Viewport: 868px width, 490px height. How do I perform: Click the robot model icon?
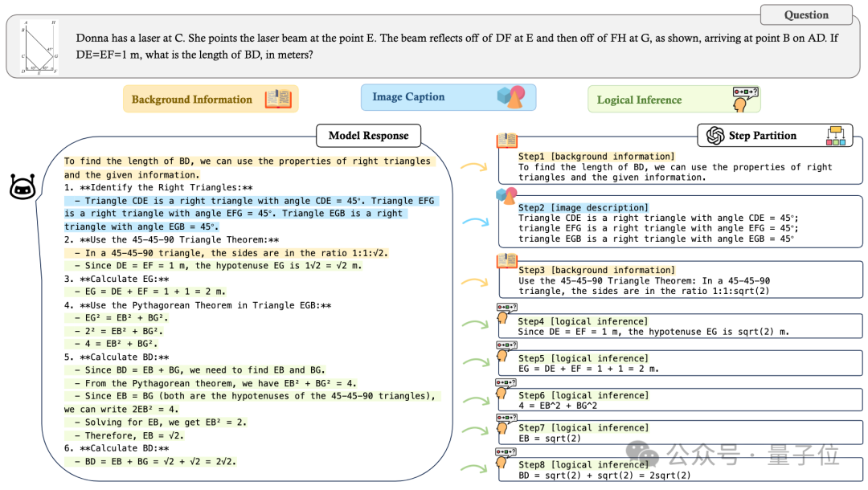pyautogui.click(x=23, y=187)
